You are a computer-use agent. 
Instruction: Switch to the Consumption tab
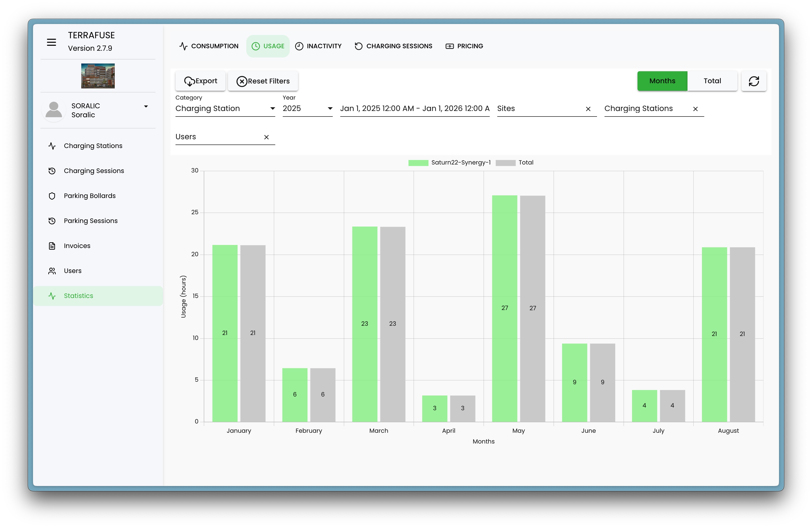point(209,46)
